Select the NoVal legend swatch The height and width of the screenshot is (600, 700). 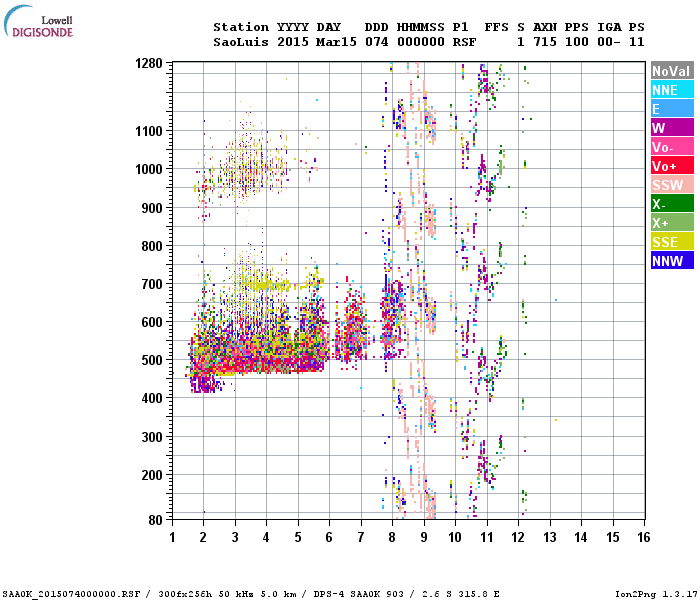pos(672,71)
